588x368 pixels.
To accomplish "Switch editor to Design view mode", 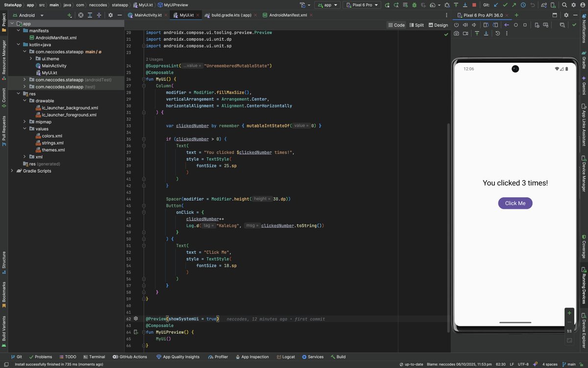I will coord(438,25).
